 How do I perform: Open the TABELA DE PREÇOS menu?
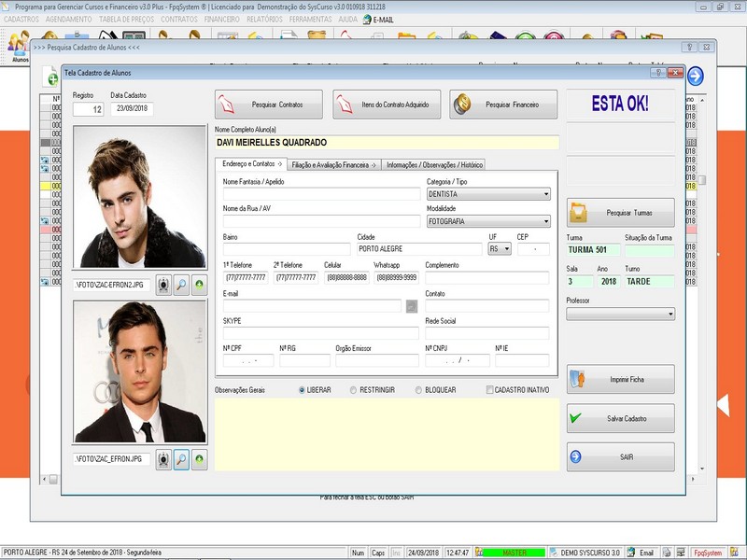tap(126, 20)
